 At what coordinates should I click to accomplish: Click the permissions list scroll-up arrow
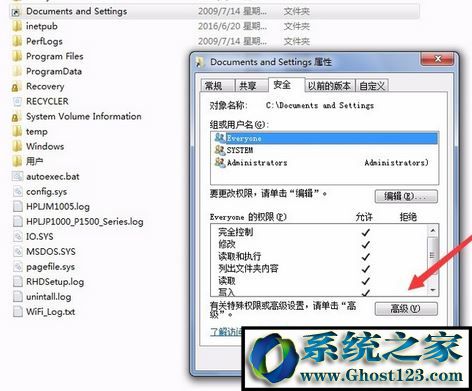click(433, 230)
